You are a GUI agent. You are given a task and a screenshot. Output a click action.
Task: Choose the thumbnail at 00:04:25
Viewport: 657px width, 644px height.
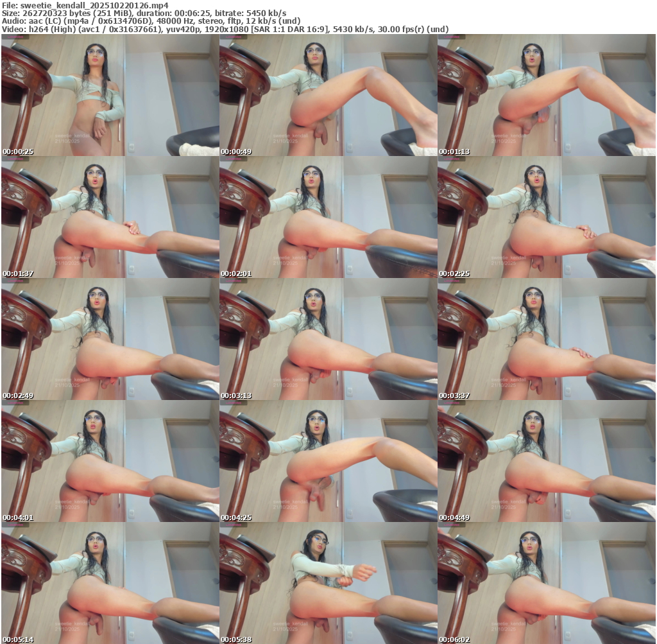[x=328, y=461]
